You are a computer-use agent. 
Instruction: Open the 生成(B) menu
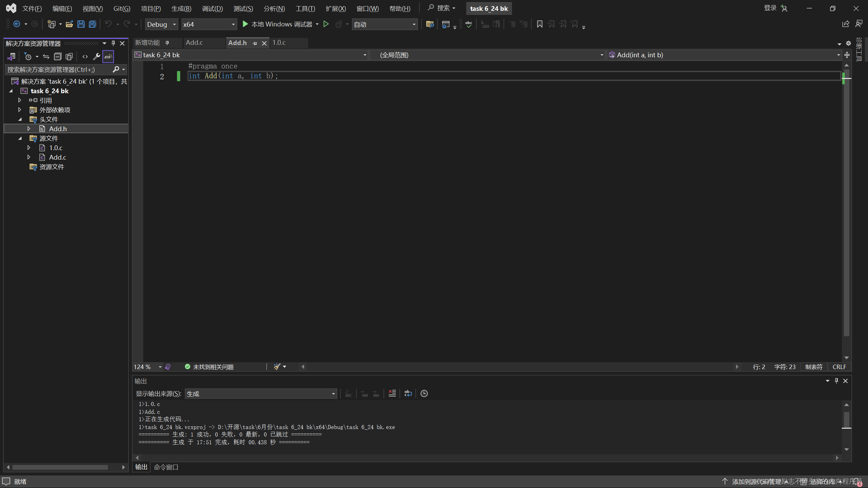pyautogui.click(x=181, y=8)
